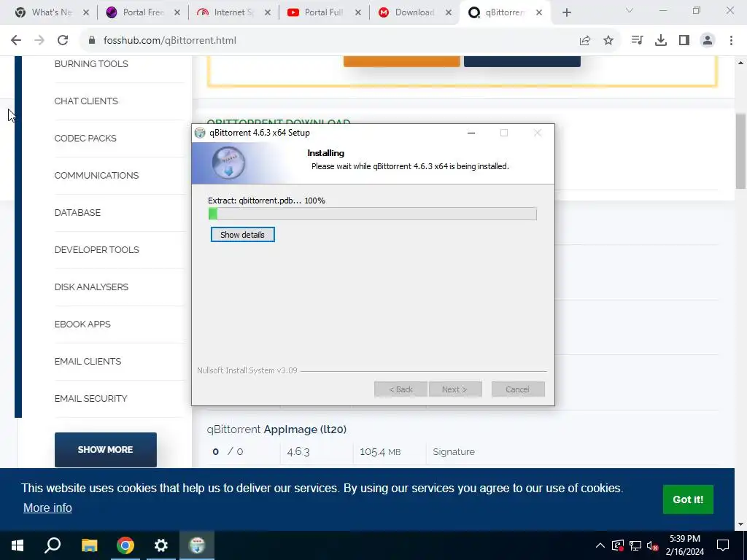Open the Chrome profile avatar

pos(708,41)
